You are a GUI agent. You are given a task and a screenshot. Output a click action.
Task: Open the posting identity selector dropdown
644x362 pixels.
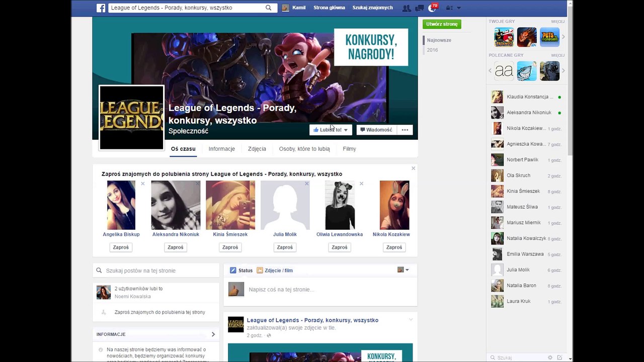[403, 270]
